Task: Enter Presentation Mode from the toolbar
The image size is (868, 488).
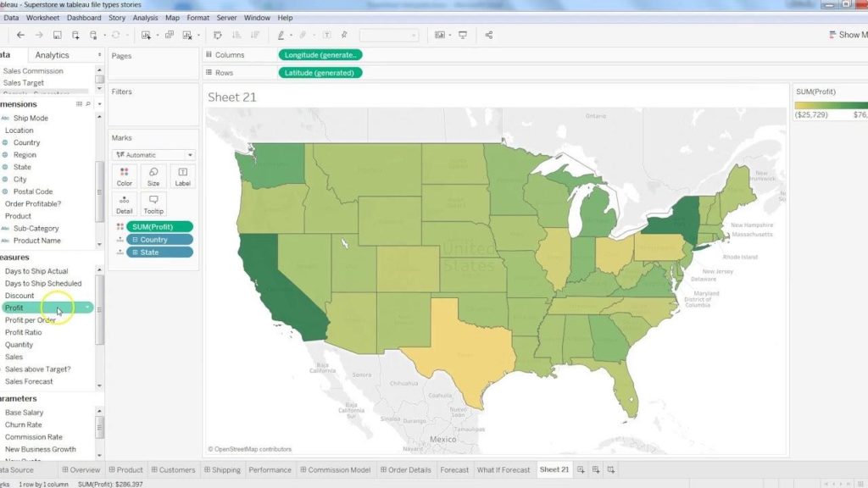Action: 462,35
